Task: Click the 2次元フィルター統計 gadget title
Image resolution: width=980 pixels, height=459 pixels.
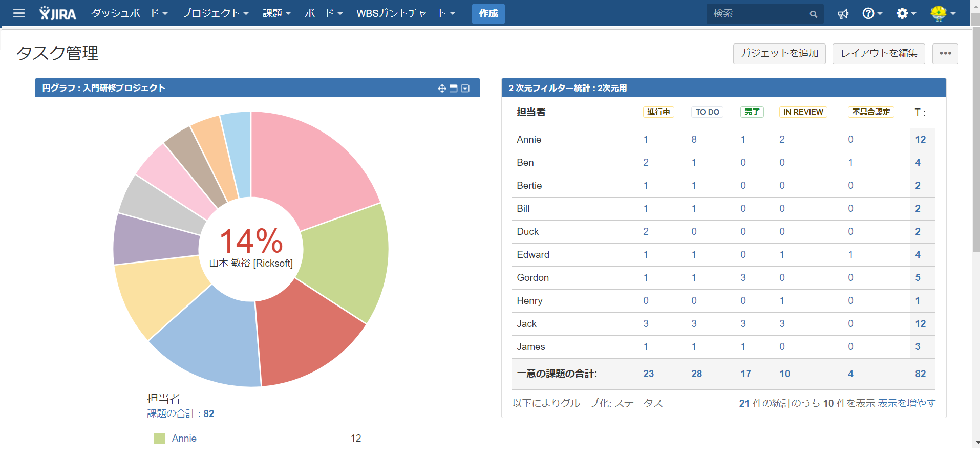Action: point(567,88)
